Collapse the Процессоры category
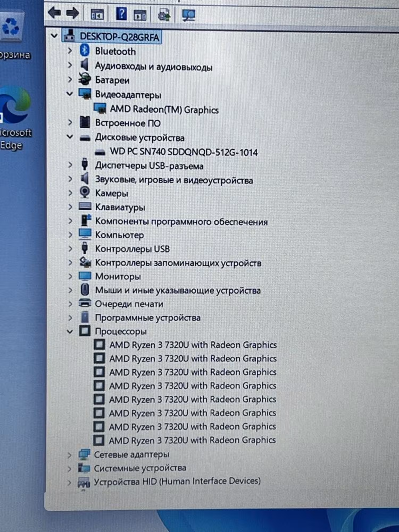This screenshot has width=399, height=532. pyautogui.click(x=70, y=332)
